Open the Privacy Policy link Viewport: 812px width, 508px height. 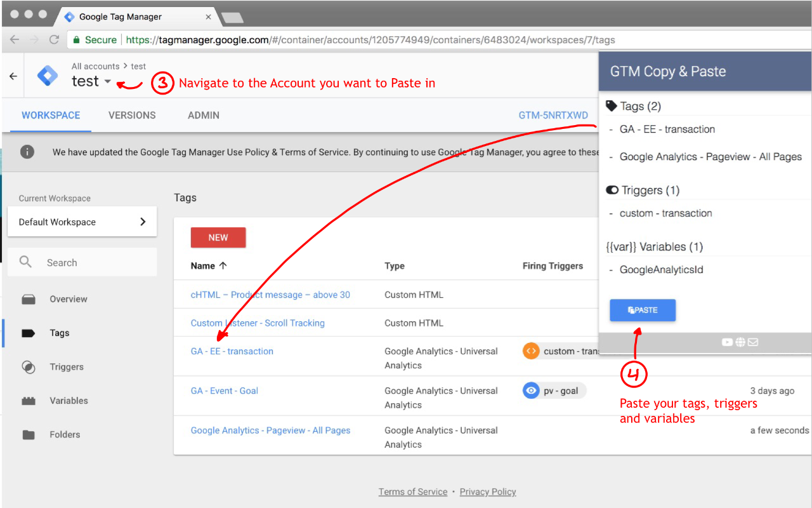(x=488, y=491)
